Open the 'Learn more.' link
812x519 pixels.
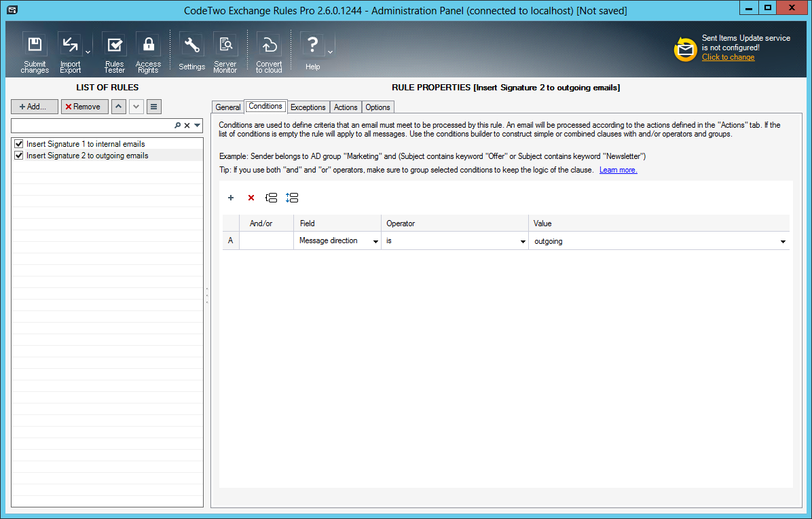[619, 170]
